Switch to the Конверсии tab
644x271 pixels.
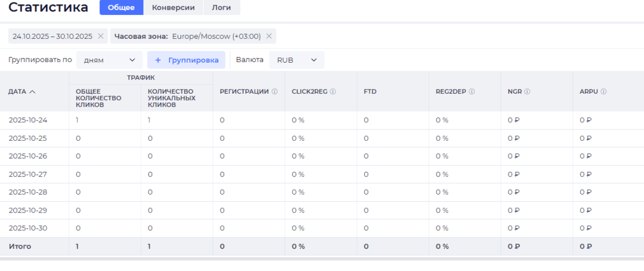coord(173,8)
